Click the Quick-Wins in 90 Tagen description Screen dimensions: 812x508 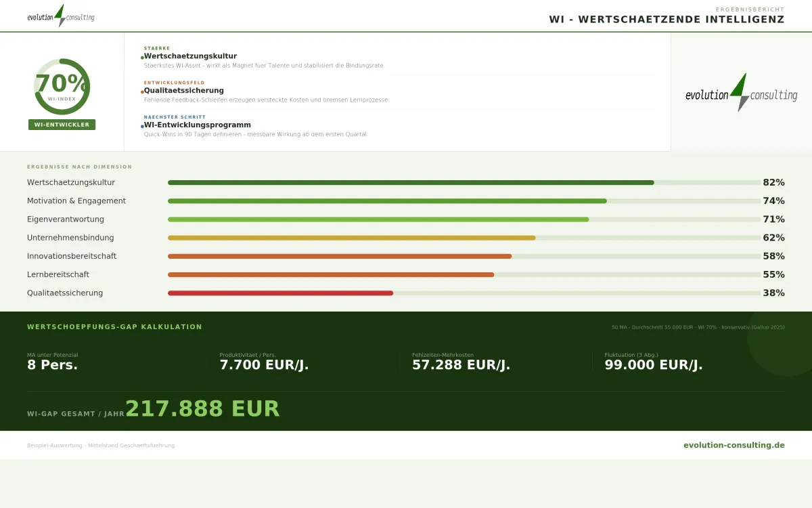[255, 135]
